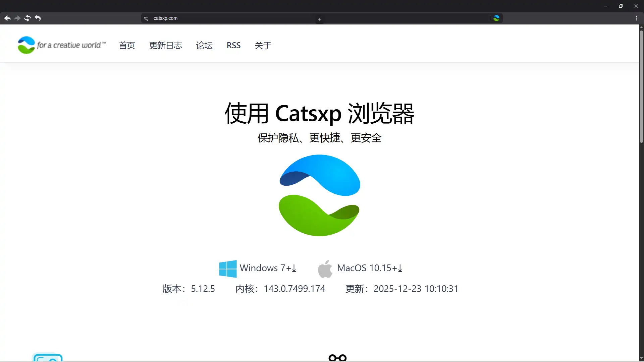644x362 pixels.
Task: Click the forward navigation arrow
Action: click(17, 18)
